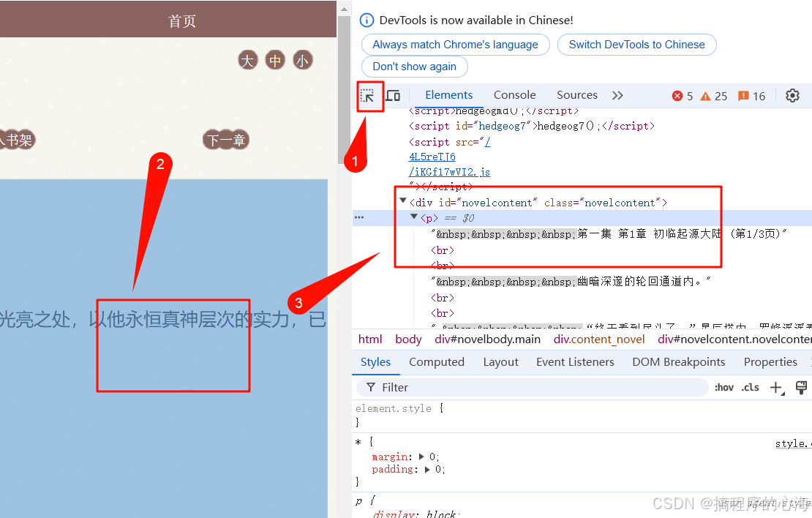The image size is (812, 518).
Task: Click the computed styles sidebar icon
Action: click(x=801, y=388)
